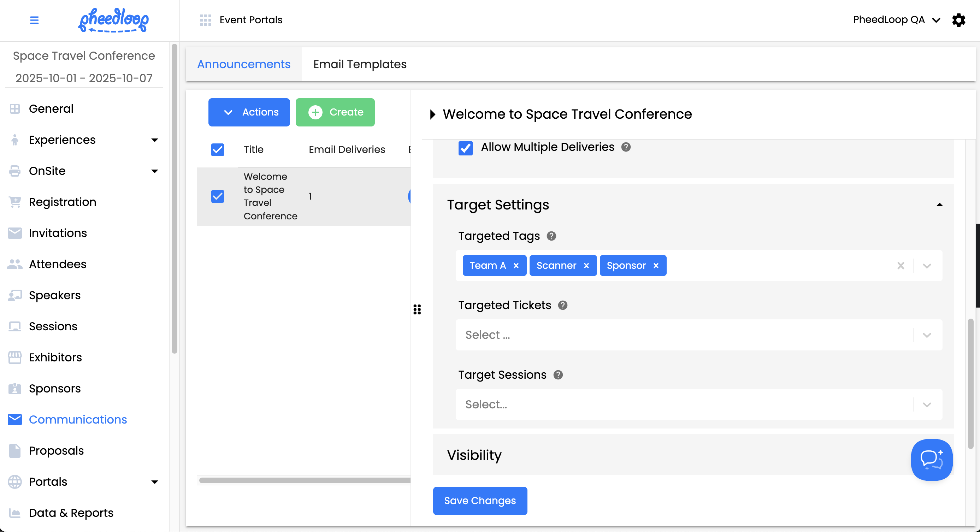This screenshot has height=532, width=980.
Task: Open the Event Portals grid icon
Action: [x=206, y=20]
